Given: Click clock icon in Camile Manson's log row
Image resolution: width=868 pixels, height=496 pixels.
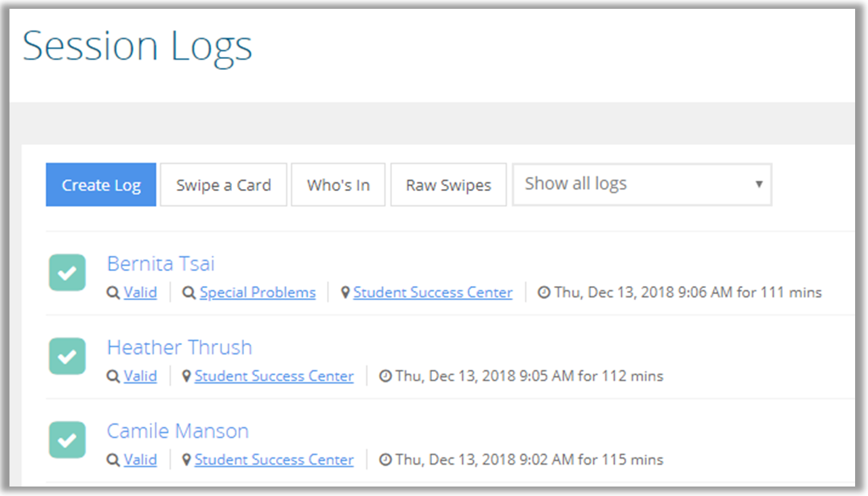Looking at the screenshot, I should (385, 460).
